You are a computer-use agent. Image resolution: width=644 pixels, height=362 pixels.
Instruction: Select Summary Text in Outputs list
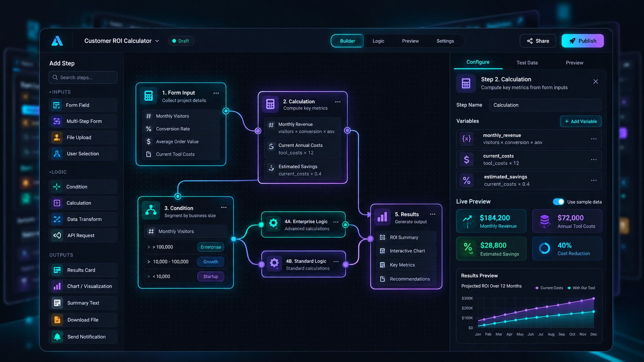click(83, 303)
